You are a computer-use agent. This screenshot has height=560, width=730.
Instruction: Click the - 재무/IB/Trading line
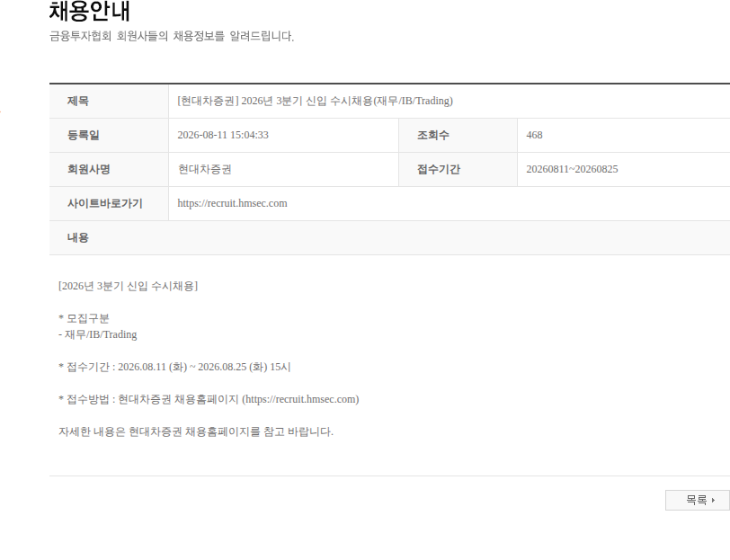click(98, 334)
